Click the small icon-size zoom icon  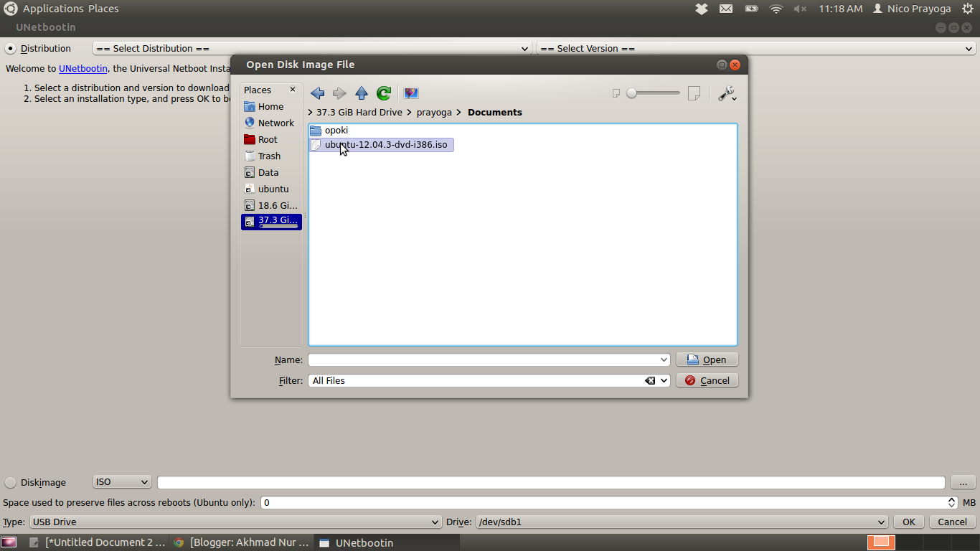tap(616, 93)
